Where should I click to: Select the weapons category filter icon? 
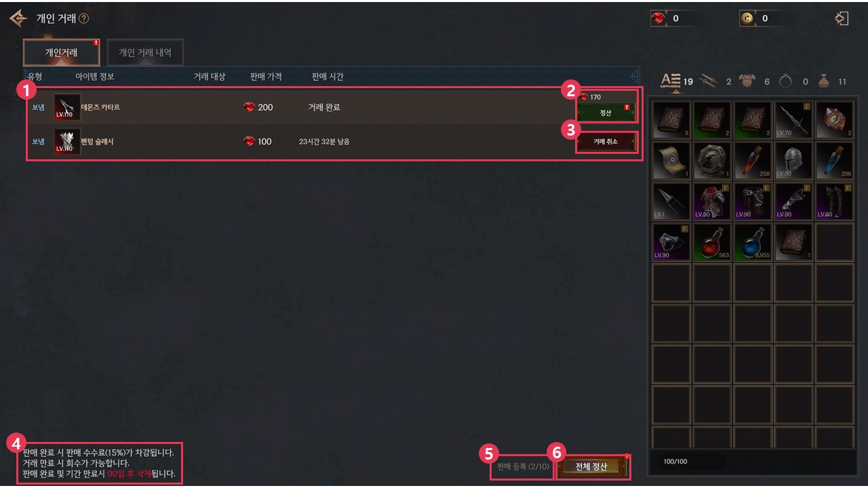[709, 81]
